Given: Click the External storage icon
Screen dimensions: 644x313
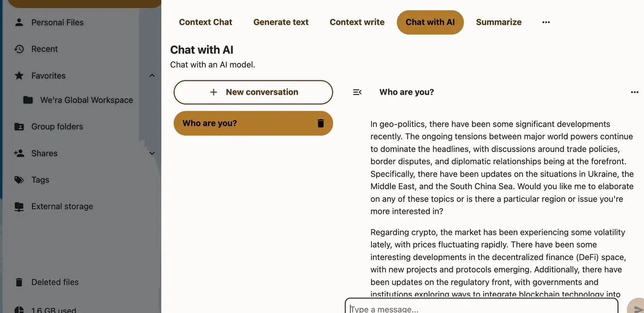Looking at the screenshot, I should (19, 207).
